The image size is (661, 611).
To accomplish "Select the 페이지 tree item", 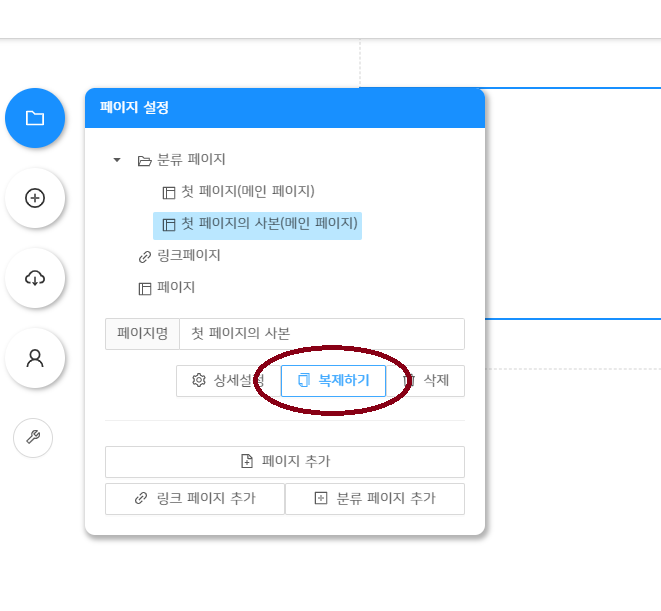I will pos(176,288).
